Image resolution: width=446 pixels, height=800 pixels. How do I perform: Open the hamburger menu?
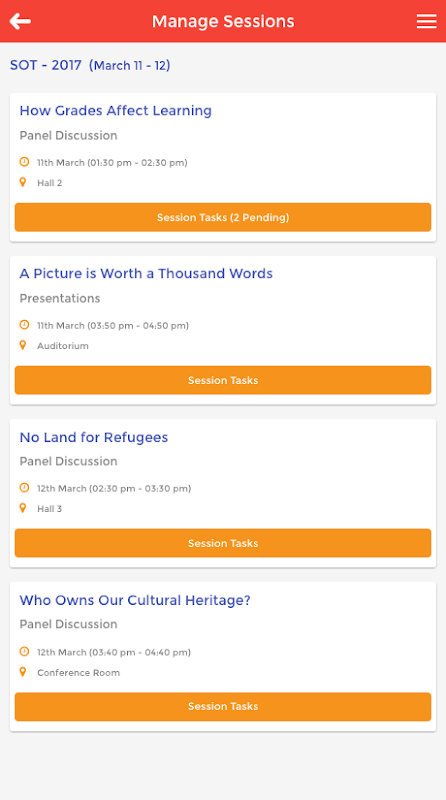pos(426,21)
